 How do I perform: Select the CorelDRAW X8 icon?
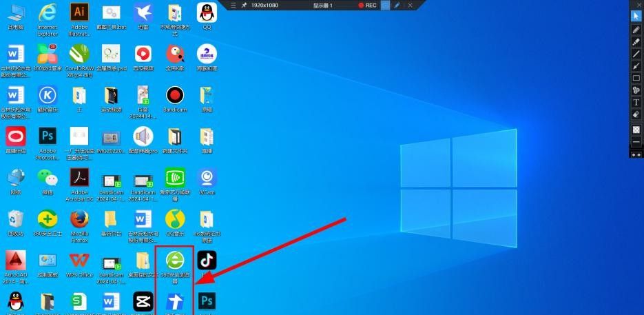[80, 61]
